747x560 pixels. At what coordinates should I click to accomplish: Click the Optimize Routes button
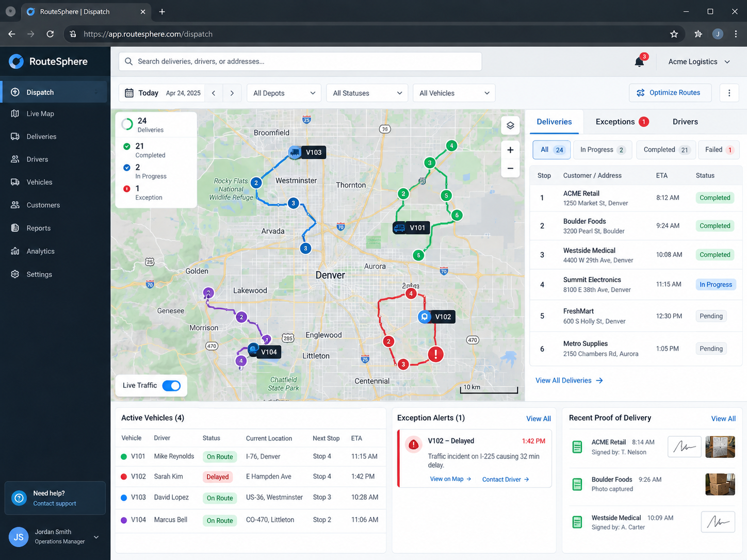tap(670, 93)
